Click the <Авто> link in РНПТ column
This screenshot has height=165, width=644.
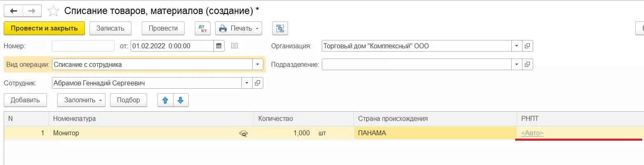pos(532,133)
